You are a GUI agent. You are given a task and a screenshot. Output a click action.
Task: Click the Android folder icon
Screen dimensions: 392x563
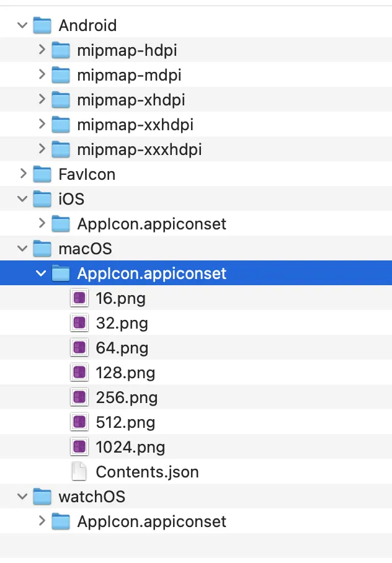tap(42, 25)
